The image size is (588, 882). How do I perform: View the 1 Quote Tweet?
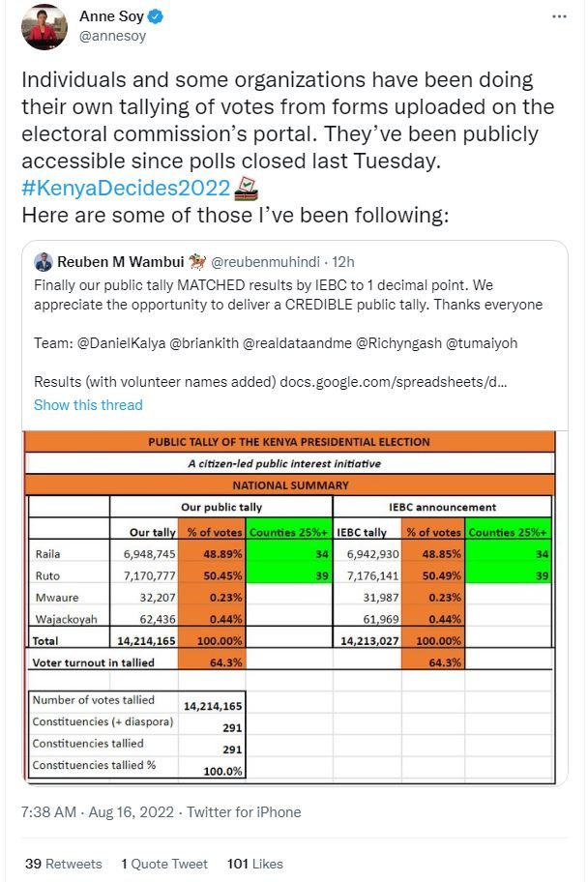click(164, 863)
